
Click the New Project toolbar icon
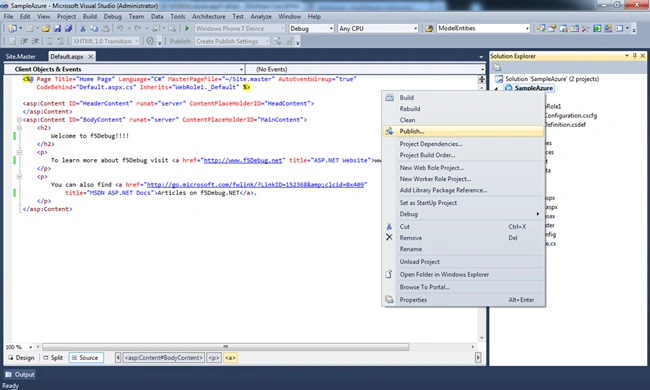[12, 28]
